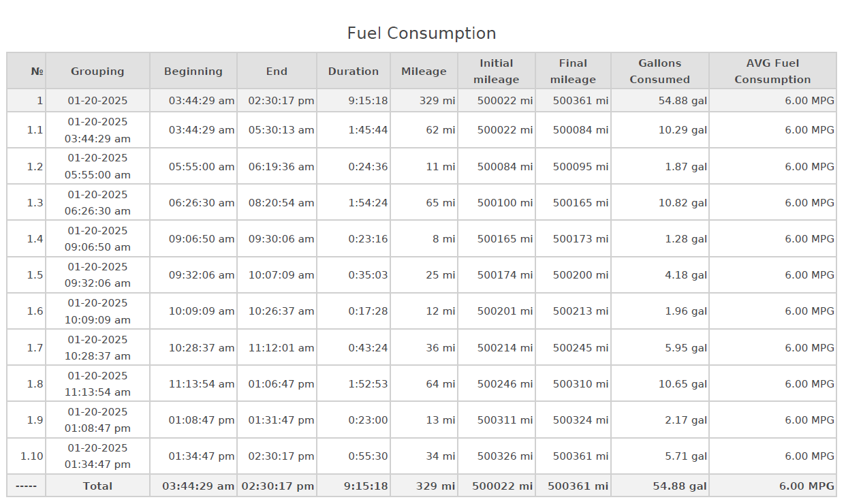The height and width of the screenshot is (504, 846).
Task: Click the Total row label
Action: coord(97,486)
